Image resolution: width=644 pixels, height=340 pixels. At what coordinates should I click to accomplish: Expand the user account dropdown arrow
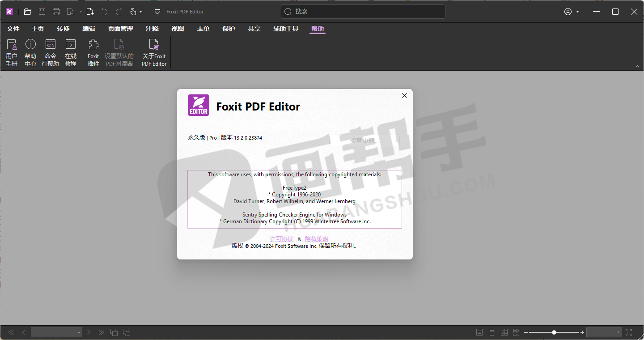(577, 12)
